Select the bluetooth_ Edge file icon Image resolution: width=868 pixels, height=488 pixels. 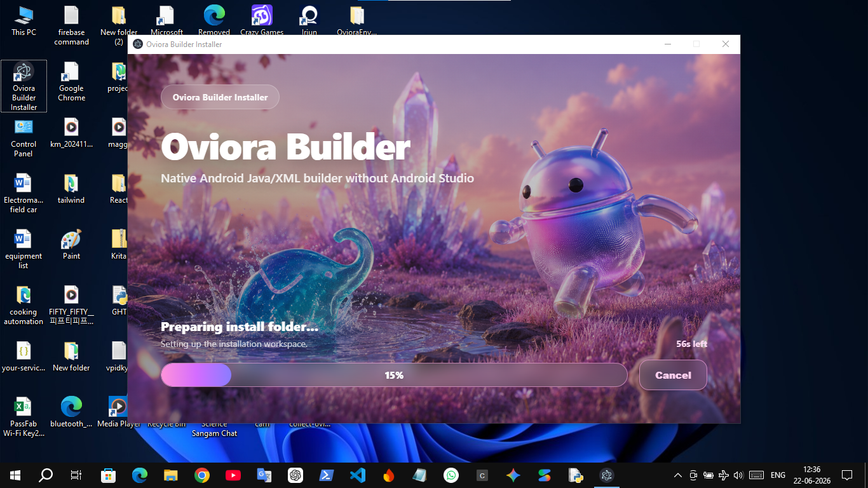coord(71,412)
